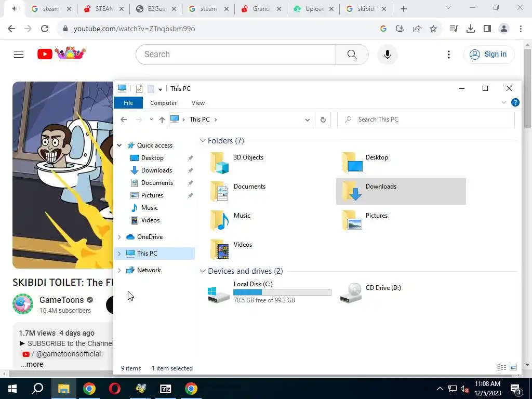
Task: Go to YouTube home via logo
Action: [x=61, y=54]
